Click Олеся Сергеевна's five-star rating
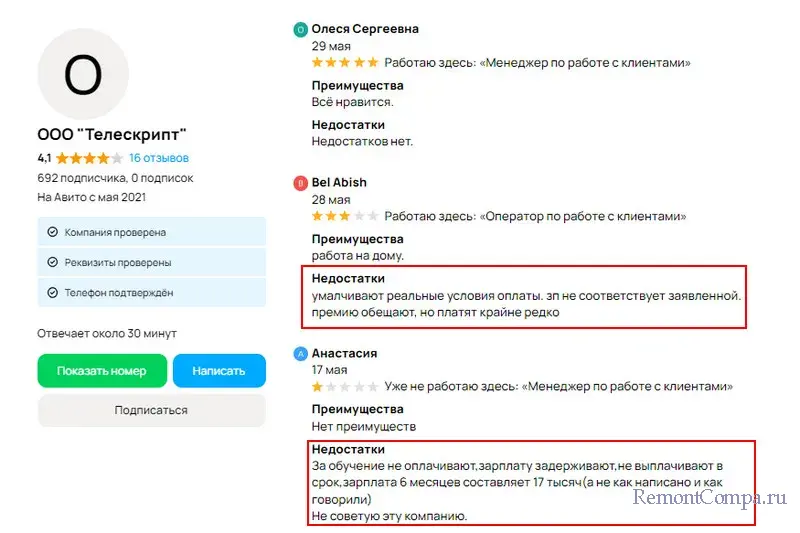This screenshot has height=533, width=800. [345, 63]
